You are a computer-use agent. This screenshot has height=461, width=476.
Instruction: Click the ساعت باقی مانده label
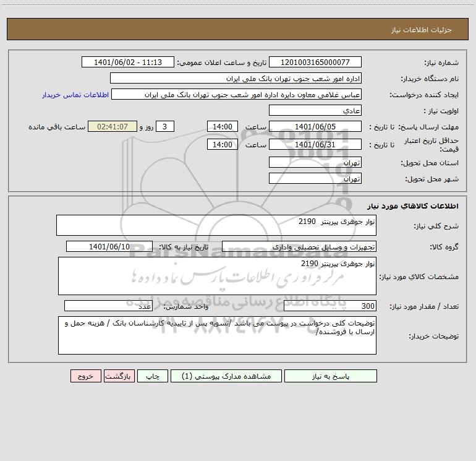pyautogui.click(x=57, y=127)
